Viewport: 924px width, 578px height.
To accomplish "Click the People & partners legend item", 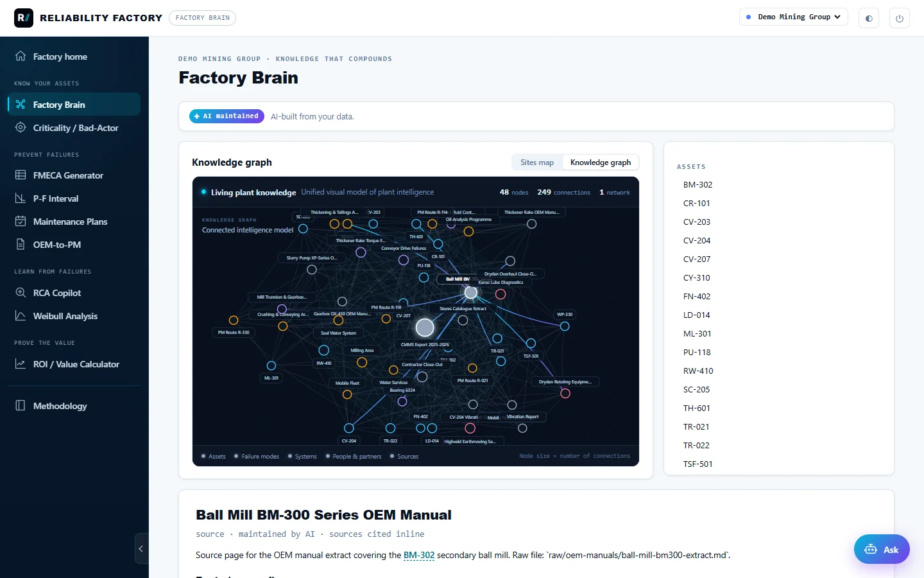I will [x=354, y=457].
